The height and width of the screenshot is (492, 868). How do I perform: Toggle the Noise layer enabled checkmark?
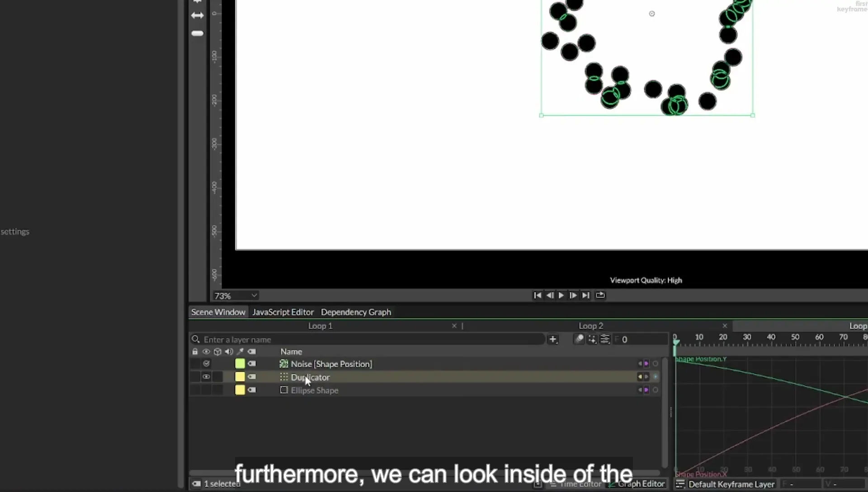(206, 364)
